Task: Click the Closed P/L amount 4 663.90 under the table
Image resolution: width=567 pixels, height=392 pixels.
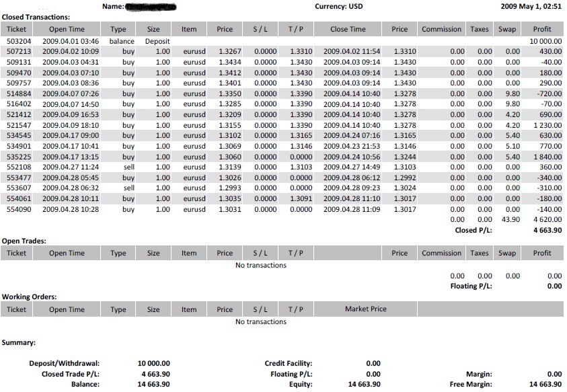Action: click(x=547, y=230)
